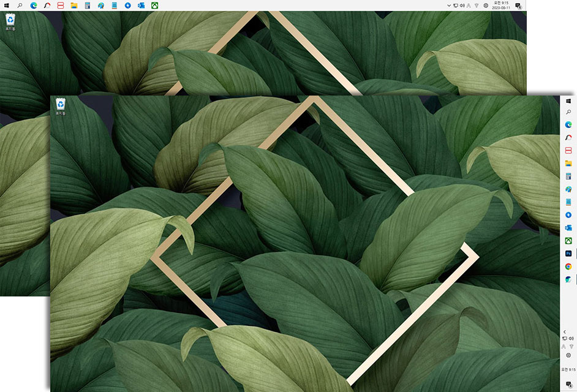577x392 pixels.
Task: Open red split-rectangle app on right taskbar
Action: click(x=568, y=151)
